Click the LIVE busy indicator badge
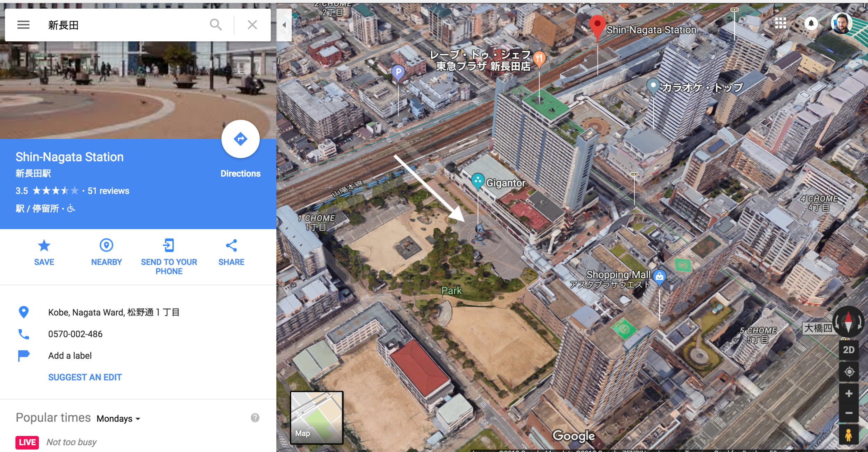This screenshot has height=452, width=868. [x=27, y=442]
